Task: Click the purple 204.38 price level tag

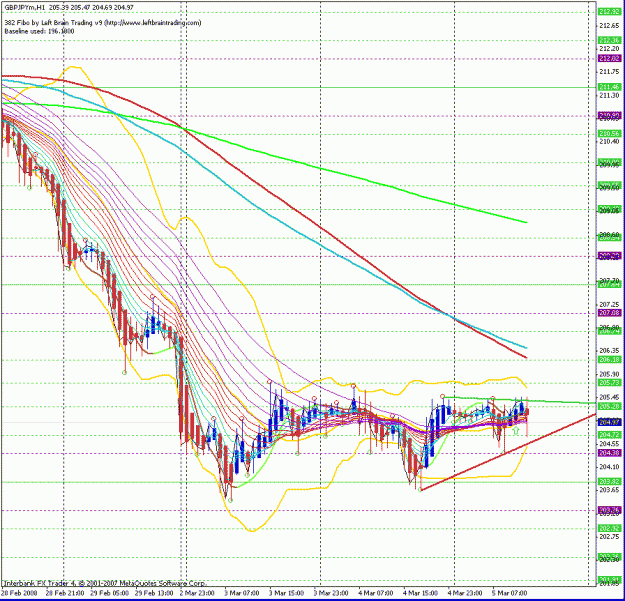Action: [610, 453]
